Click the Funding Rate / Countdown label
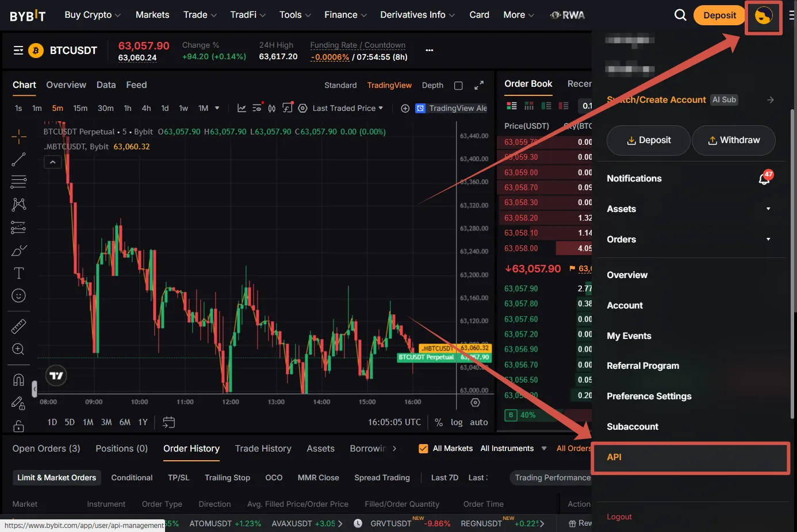Image resolution: width=797 pixels, height=532 pixels. (x=358, y=45)
